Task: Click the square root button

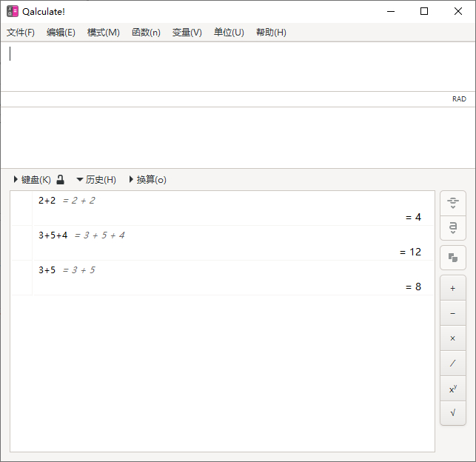Action: (x=453, y=413)
